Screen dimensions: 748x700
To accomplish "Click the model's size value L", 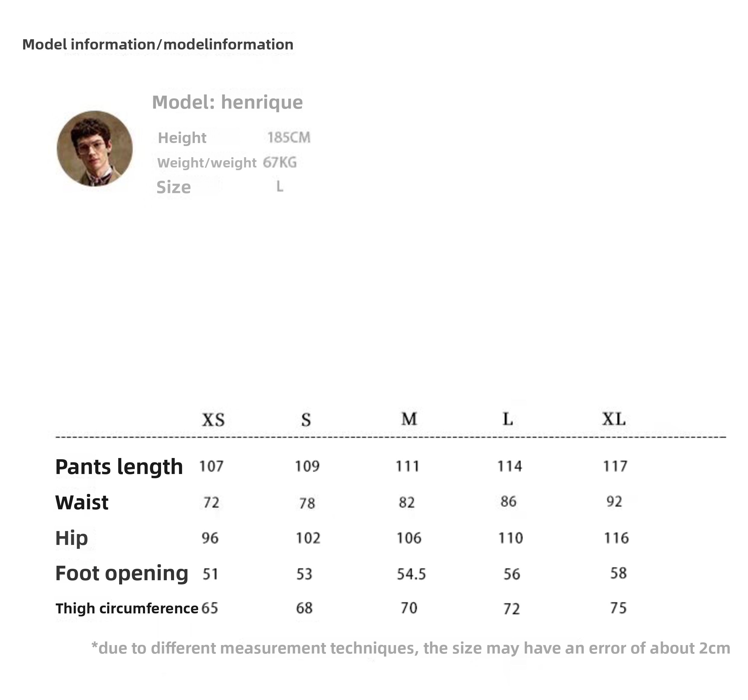I will coord(280,186).
